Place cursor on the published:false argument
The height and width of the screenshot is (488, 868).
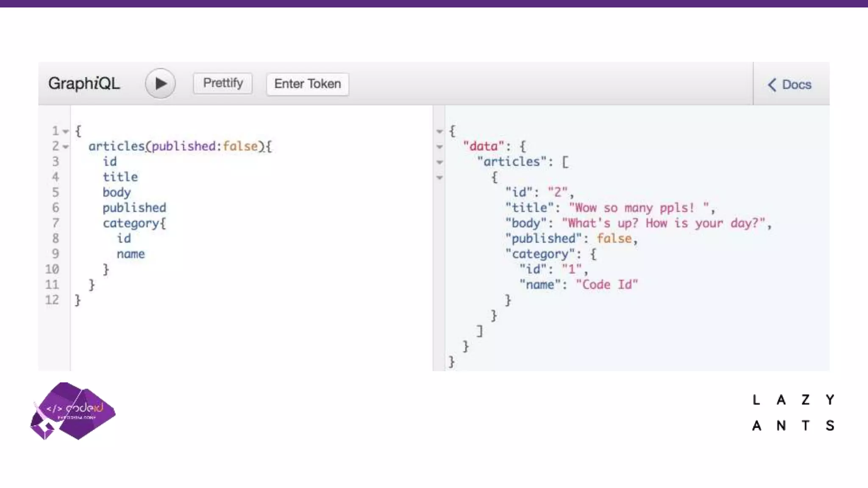coord(205,146)
